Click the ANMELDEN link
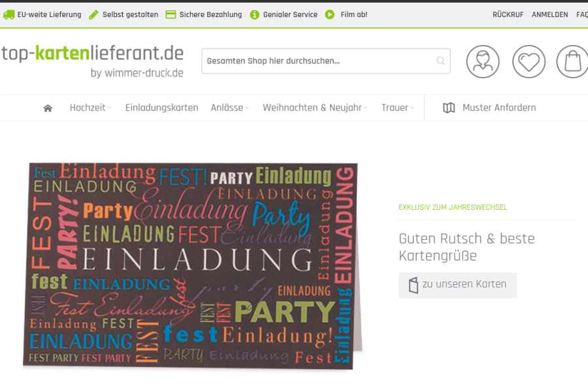 tap(549, 14)
